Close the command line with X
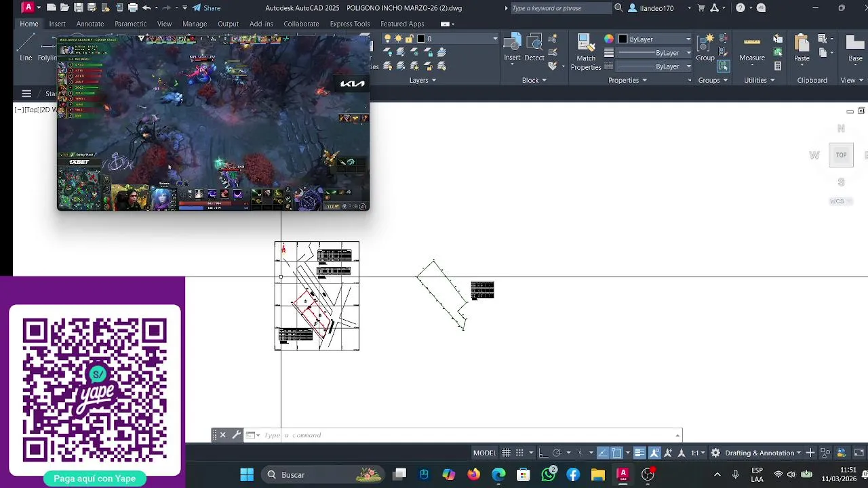The height and width of the screenshot is (488, 868). point(222,435)
